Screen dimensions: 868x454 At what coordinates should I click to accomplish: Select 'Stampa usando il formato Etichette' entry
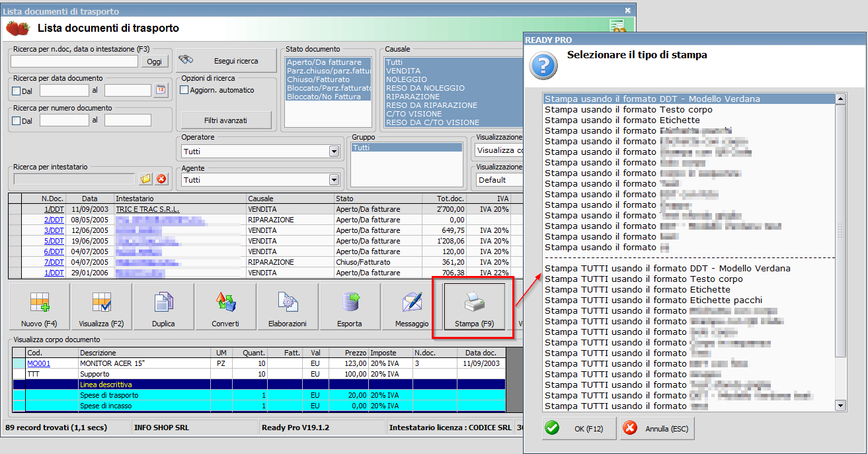pyautogui.click(x=622, y=120)
